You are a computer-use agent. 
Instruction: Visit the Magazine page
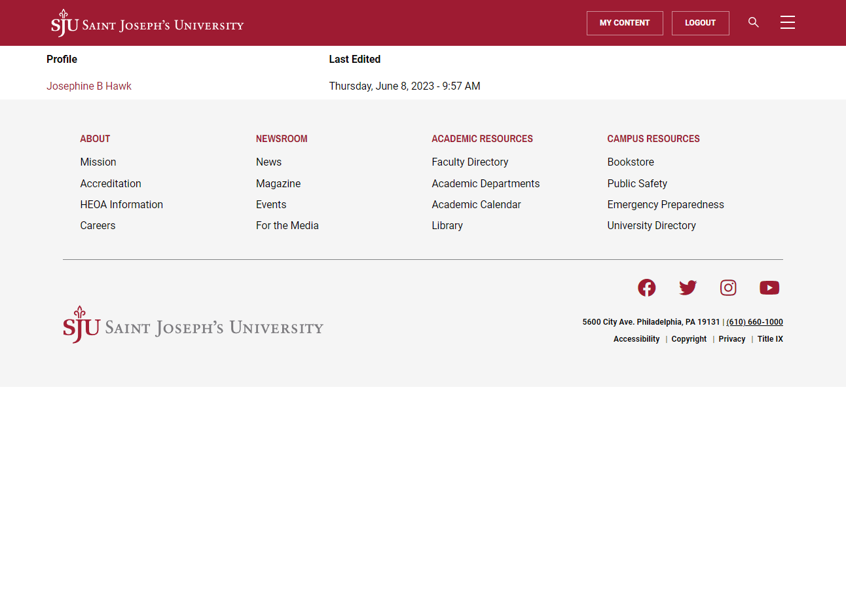pos(278,184)
